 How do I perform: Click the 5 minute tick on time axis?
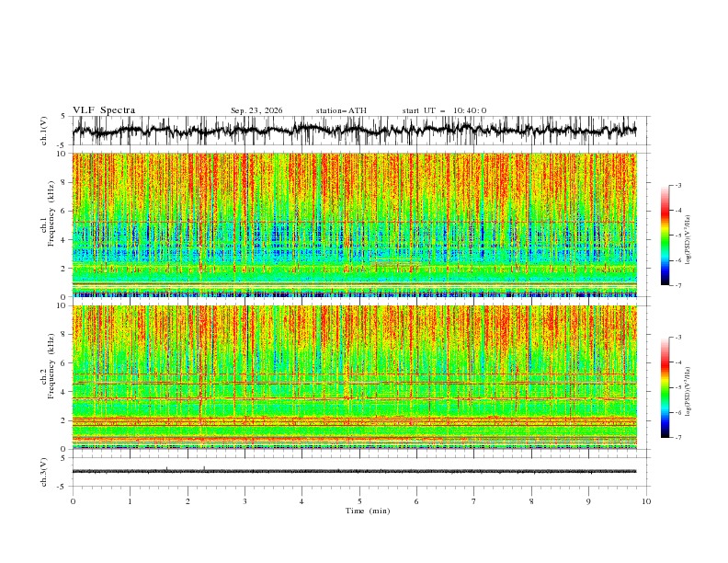coord(359,501)
